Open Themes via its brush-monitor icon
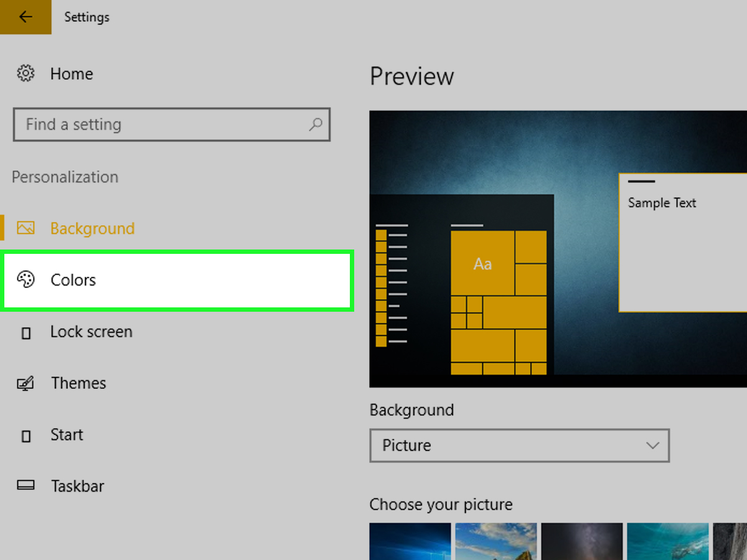The height and width of the screenshot is (560, 747). 26,383
